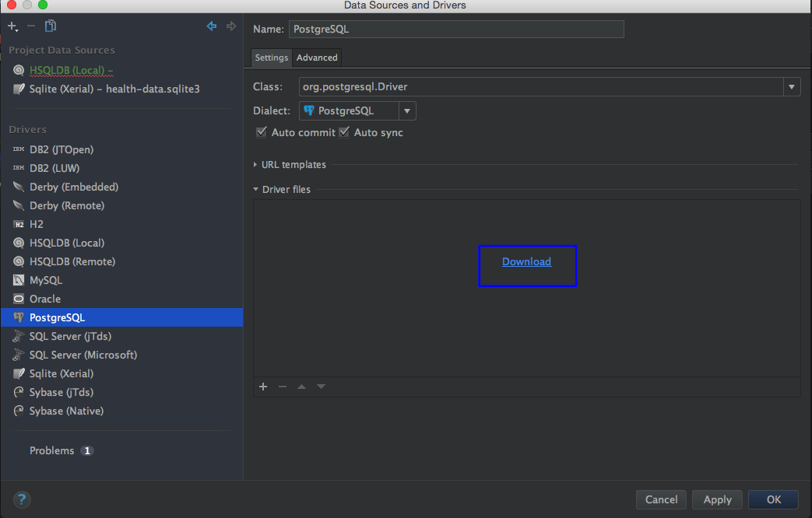Click the PostgreSQL elephant icon in drivers list
This screenshot has height=518, width=812.
pyautogui.click(x=19, y=317)
